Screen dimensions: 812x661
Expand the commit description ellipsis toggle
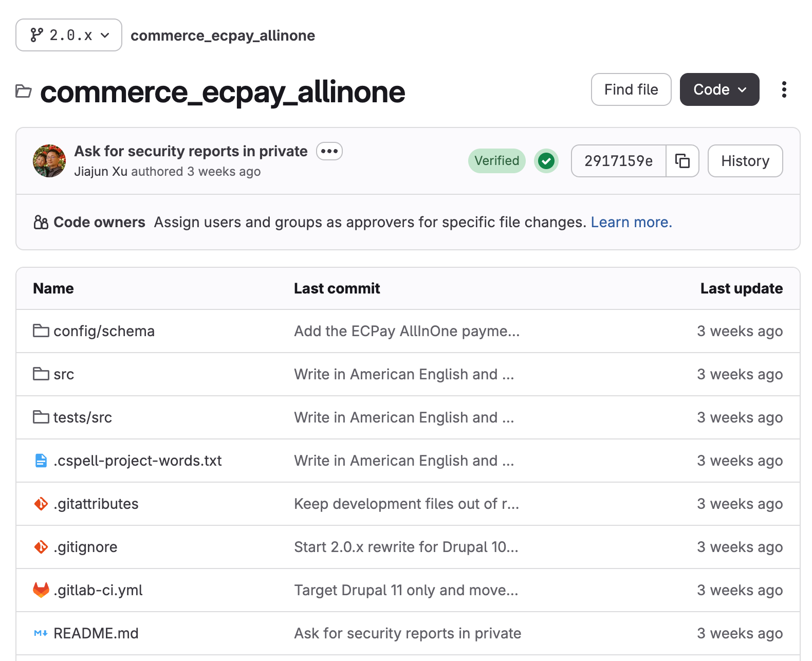coord(329,151)
